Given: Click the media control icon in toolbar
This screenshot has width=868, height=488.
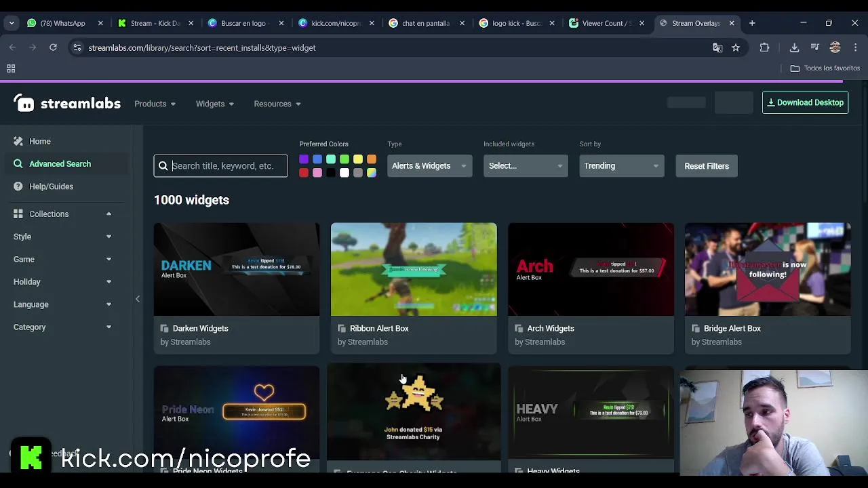Looking at the screenshot, I should pos(815,47).
